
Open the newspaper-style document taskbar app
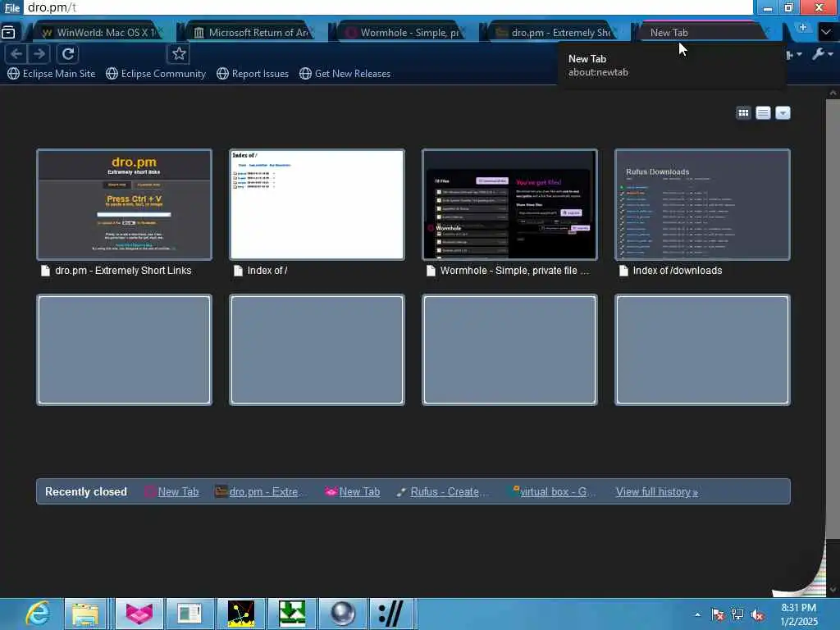[189, 614]
